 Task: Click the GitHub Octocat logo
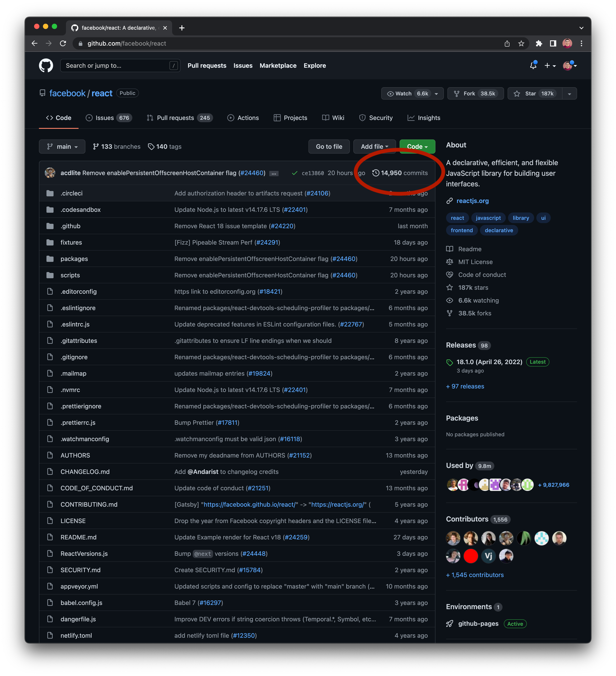click(x=46, y=65)
